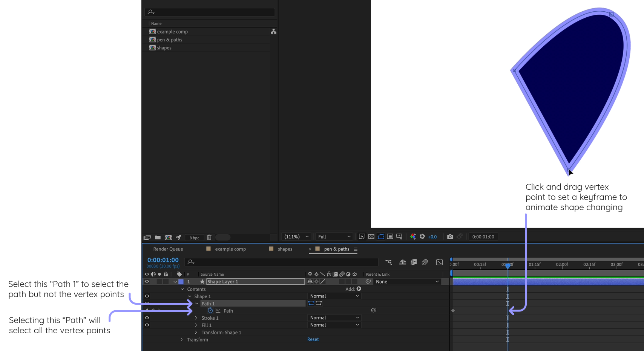The image size is (644, 351).
Task: Click the Reset link for Transform
Action: coord(313,339)
